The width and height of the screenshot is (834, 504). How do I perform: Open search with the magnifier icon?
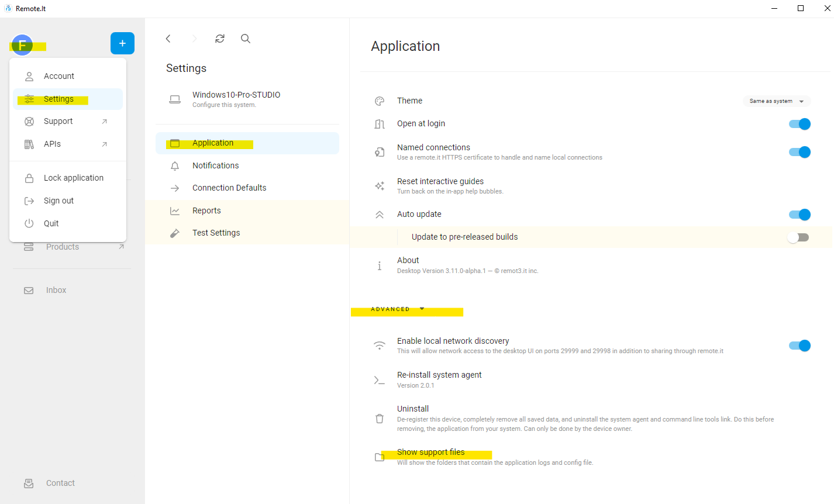click(246, 39)
